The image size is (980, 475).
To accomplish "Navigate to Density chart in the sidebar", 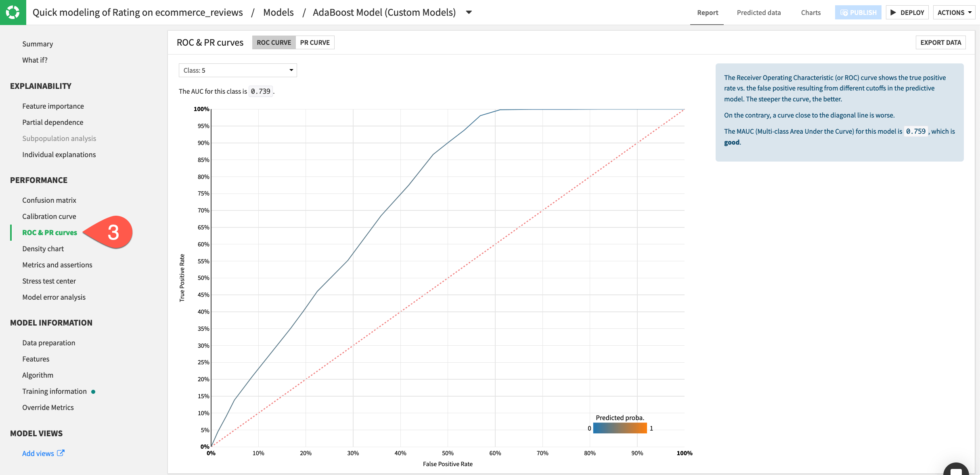I will (43, 248).
